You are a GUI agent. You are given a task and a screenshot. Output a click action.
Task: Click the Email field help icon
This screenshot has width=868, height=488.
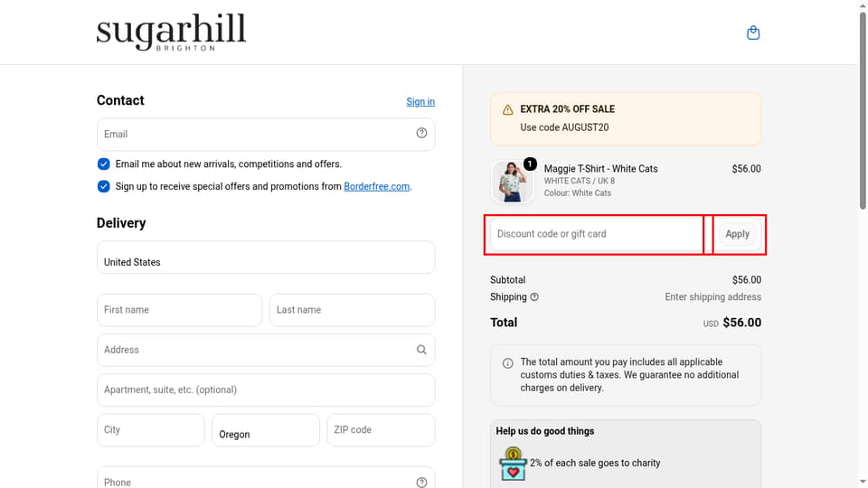421,133
